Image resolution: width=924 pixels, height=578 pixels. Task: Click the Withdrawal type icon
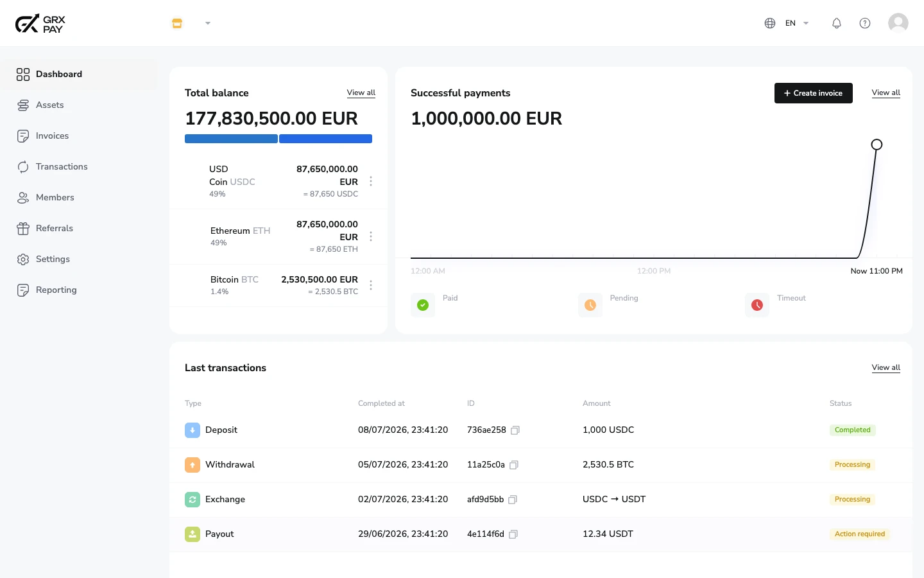tap(193, 465)
